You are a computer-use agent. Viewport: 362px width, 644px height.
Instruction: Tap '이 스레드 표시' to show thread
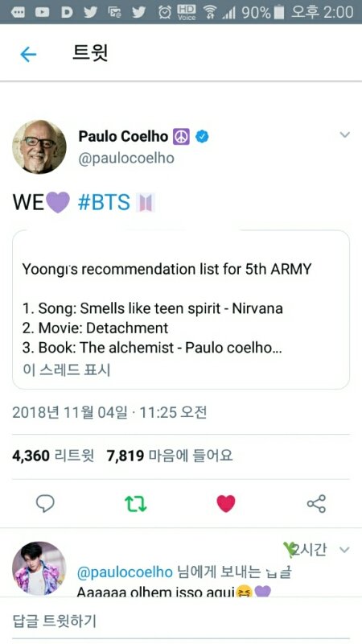click(67, 369)
